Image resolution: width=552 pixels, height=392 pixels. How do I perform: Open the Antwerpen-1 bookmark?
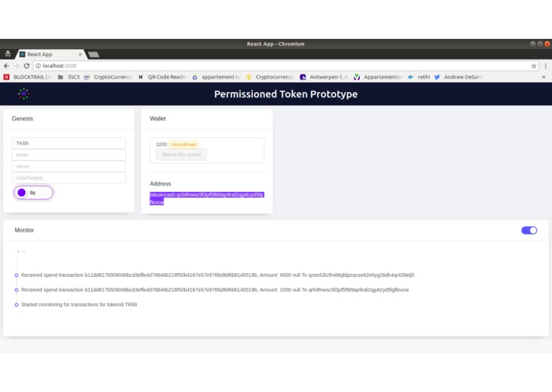pos(324,77)
